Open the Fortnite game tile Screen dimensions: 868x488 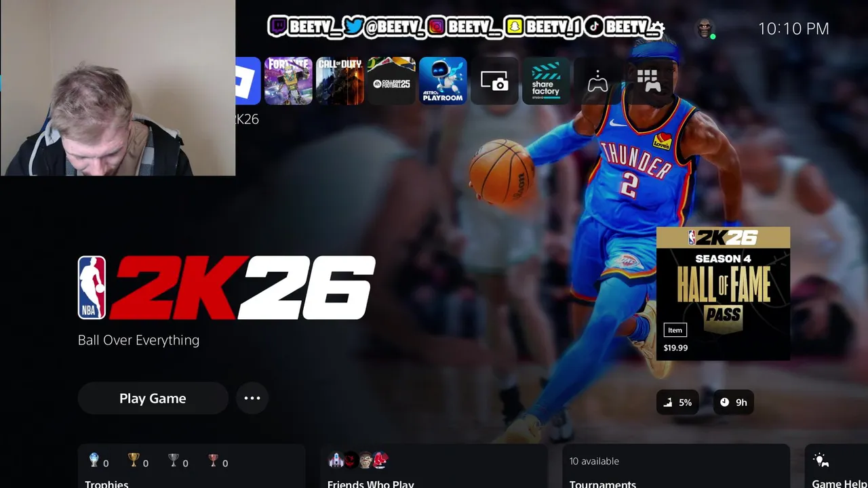pos(288,81)
